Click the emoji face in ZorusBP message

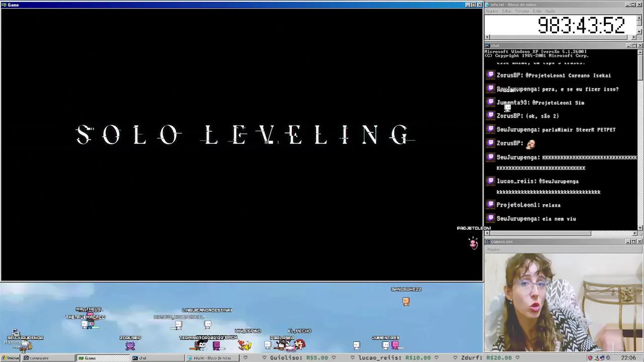point(530,143)
